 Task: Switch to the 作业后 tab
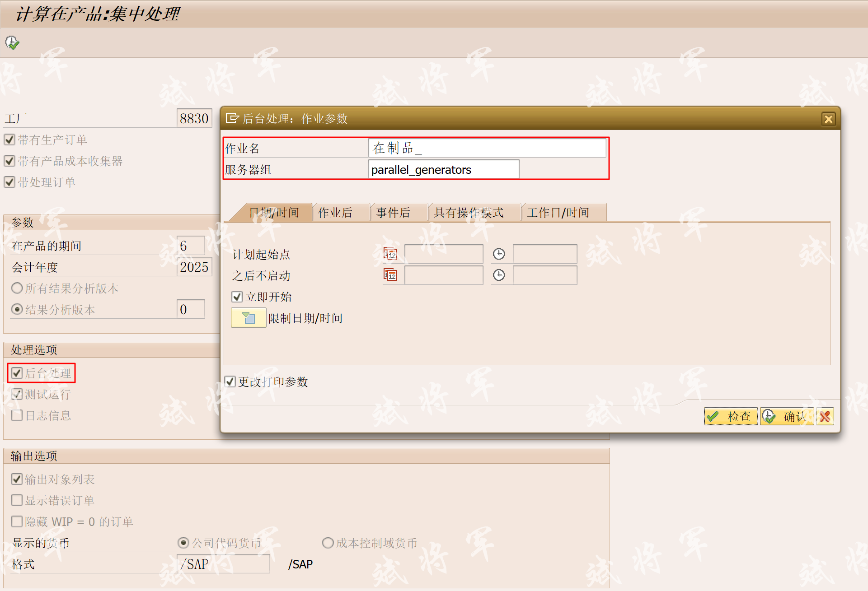pyautogui.click(x=335, y=213)
